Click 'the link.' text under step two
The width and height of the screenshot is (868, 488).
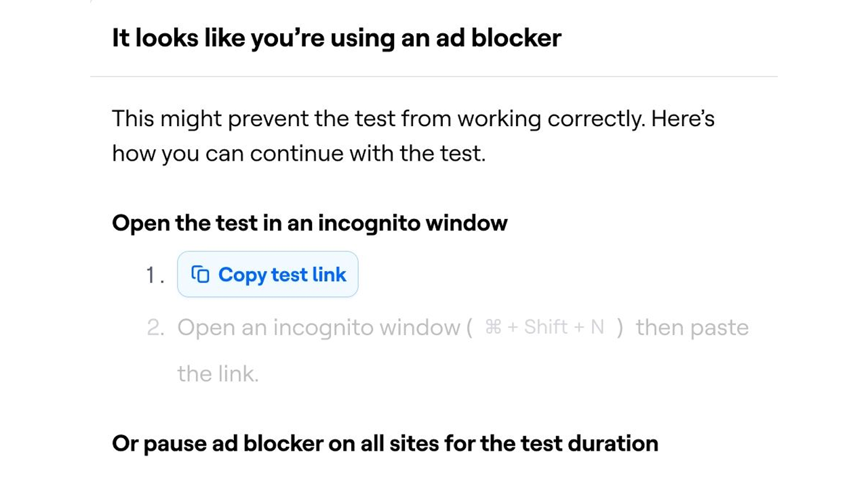pos(218,373)
